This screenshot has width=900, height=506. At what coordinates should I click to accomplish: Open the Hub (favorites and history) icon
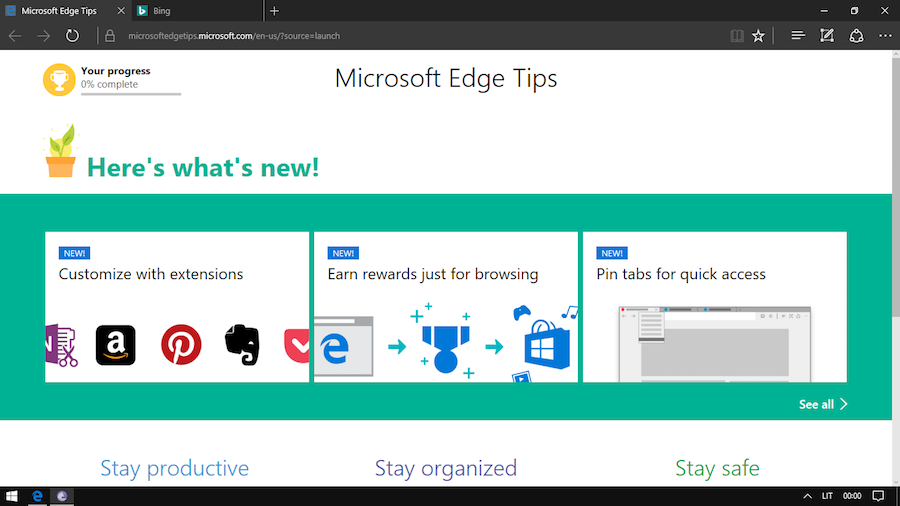798,36
